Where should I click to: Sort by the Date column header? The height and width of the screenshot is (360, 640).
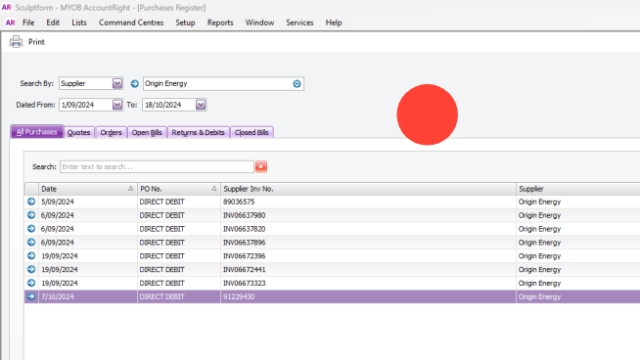(87, 189)
